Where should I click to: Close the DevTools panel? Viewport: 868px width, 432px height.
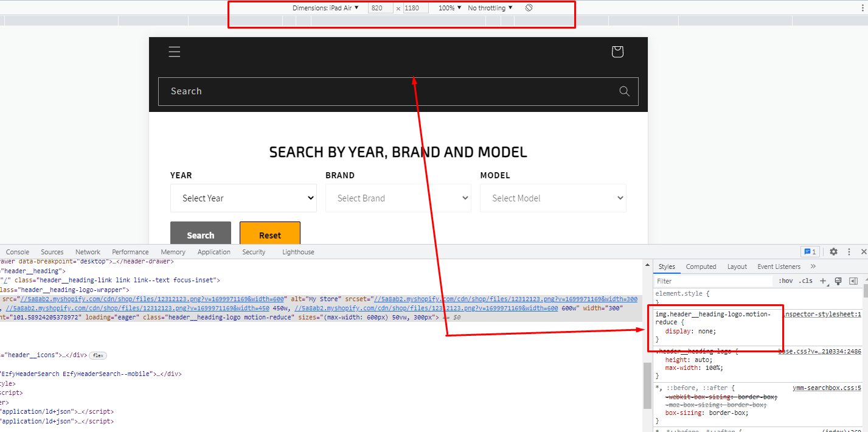(863, 252)
